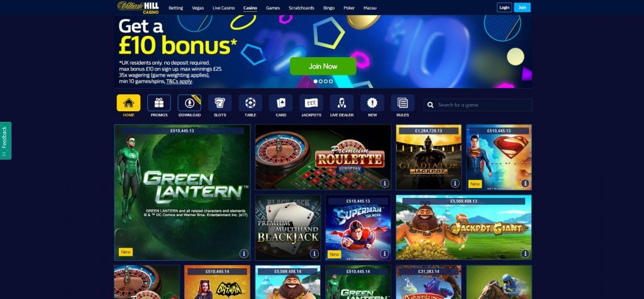Click the Download category icon

[x=189, y=103]
